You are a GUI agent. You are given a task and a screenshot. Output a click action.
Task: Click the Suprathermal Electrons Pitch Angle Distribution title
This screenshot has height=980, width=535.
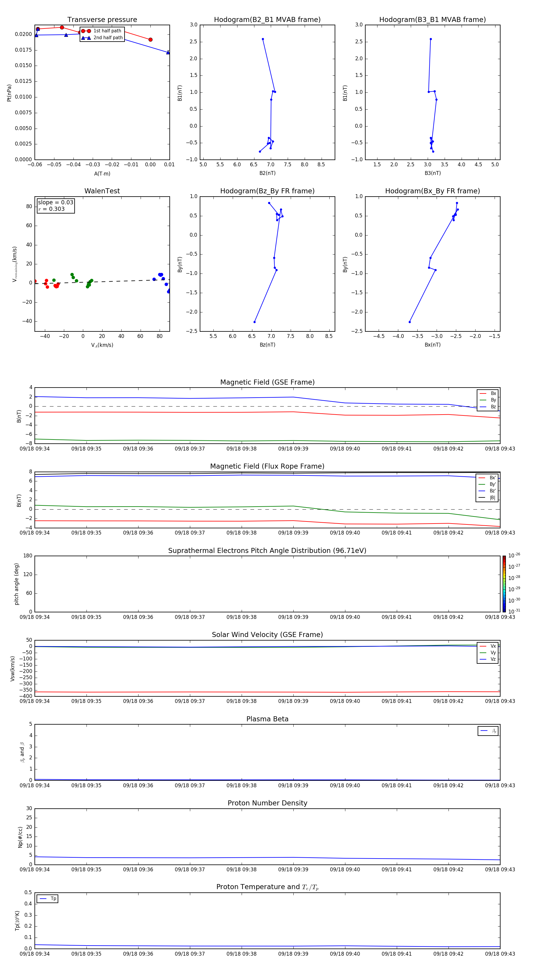[267, 551]
